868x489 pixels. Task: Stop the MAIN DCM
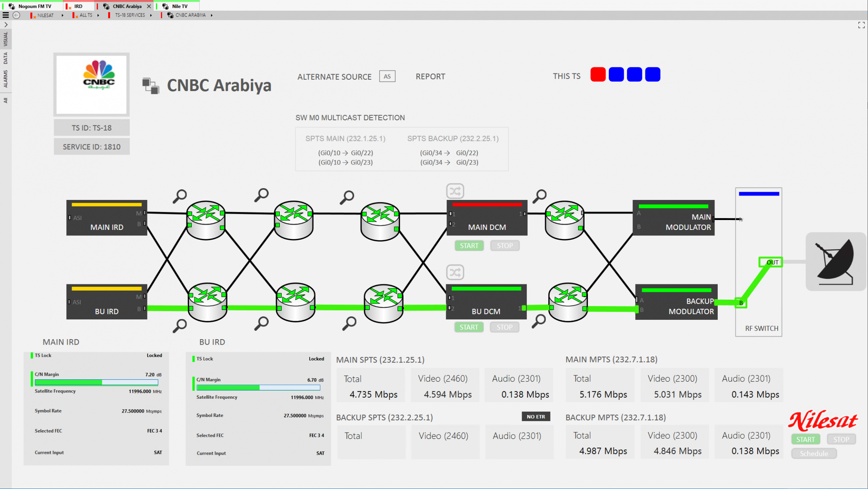tap(505, 246)
